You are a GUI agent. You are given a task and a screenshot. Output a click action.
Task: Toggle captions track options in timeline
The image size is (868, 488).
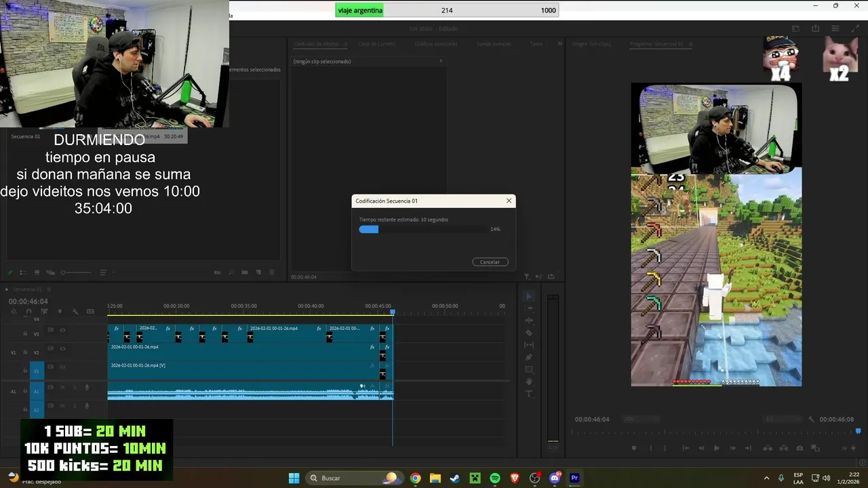(x=91, y=312)
